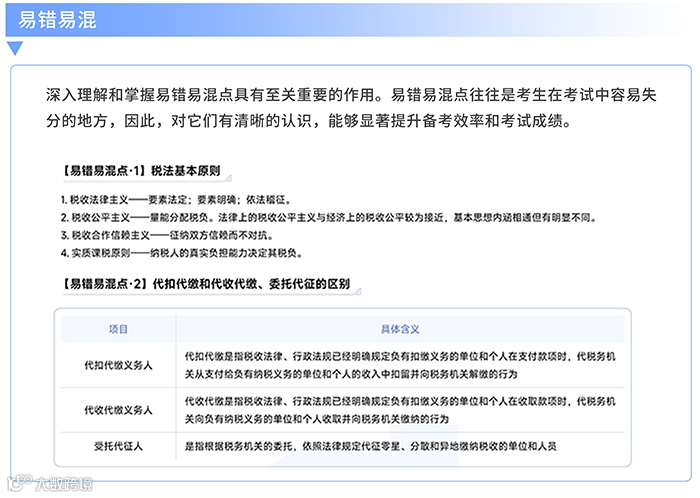
Task: Select intro line starting 分的地方，因此
Action: pos(309,120)
